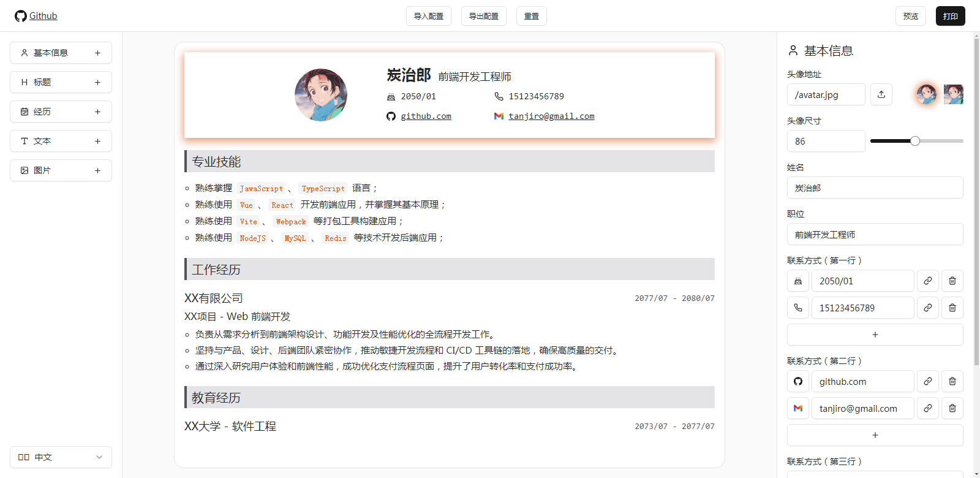Open the 中文 language dropdown
The width and height of the screenshot is (980, 478).
pos(61,457)
